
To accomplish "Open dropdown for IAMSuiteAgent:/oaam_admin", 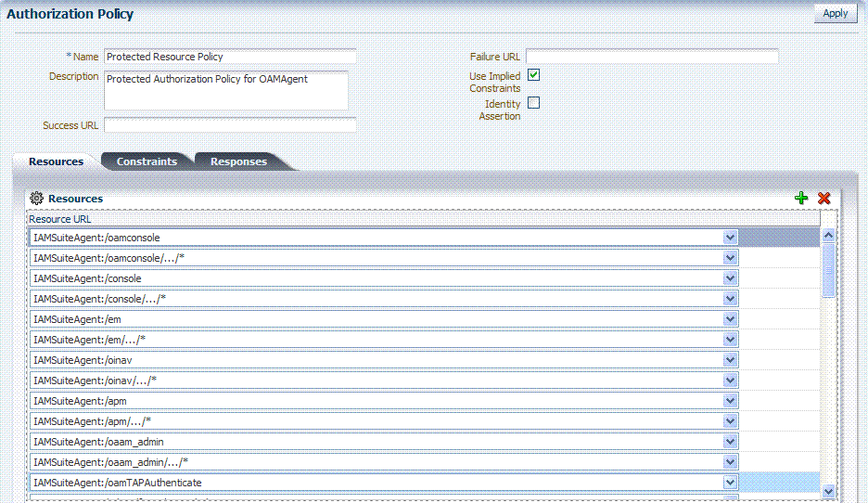I will 730,442.
